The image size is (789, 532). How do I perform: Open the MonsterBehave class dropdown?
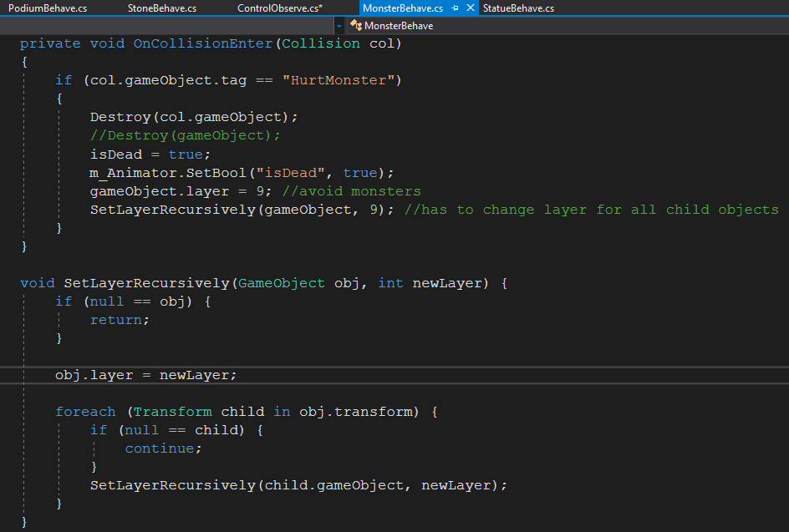click(x=568, y=26)
